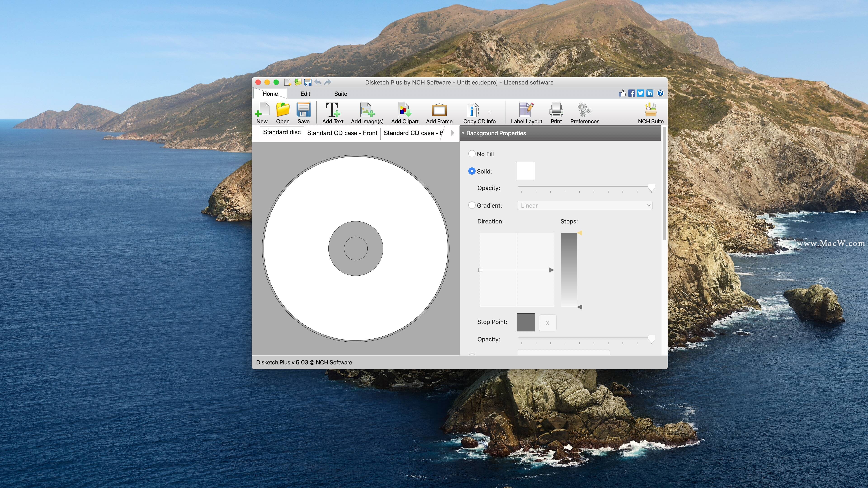The height and width of the screenshot is (488, 868).
Task: Close the Disketch window with red button
Action: pos(258,82)
